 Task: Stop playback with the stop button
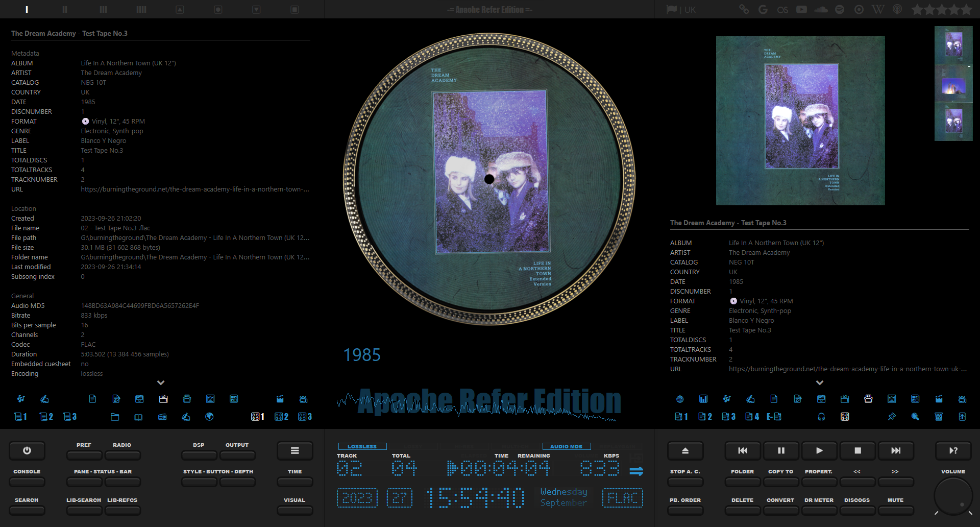click(857, 450)
